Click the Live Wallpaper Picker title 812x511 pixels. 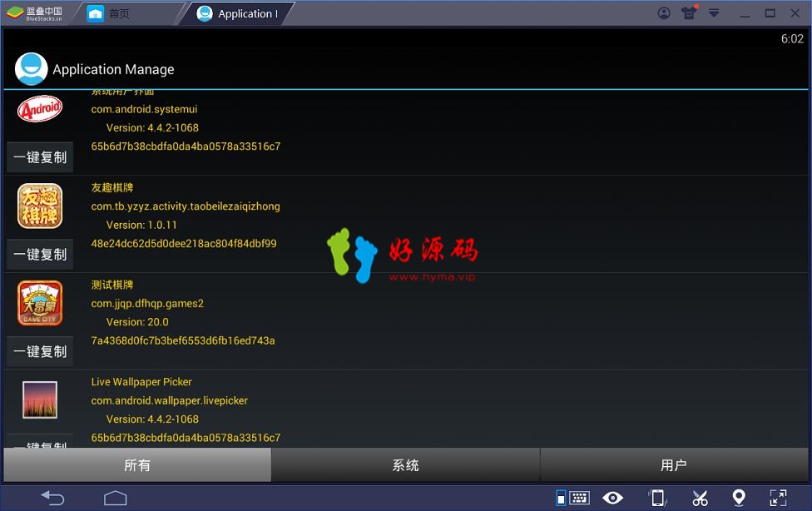[141, 382]
